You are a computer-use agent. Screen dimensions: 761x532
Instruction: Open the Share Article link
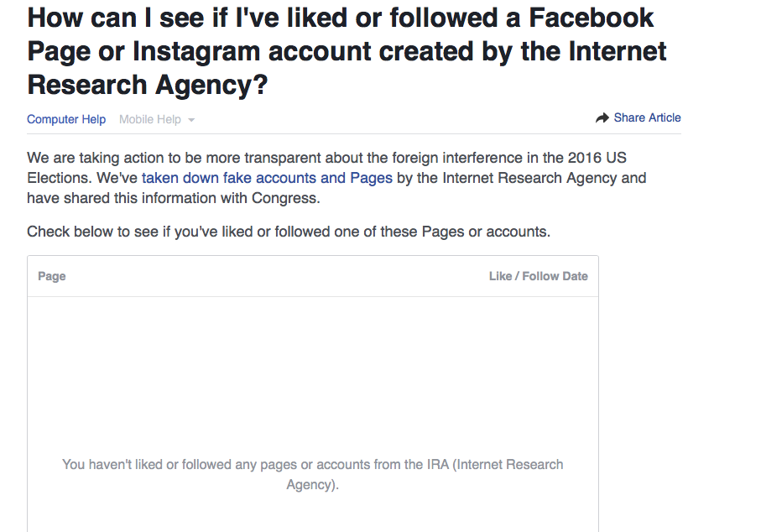(647, 117)
